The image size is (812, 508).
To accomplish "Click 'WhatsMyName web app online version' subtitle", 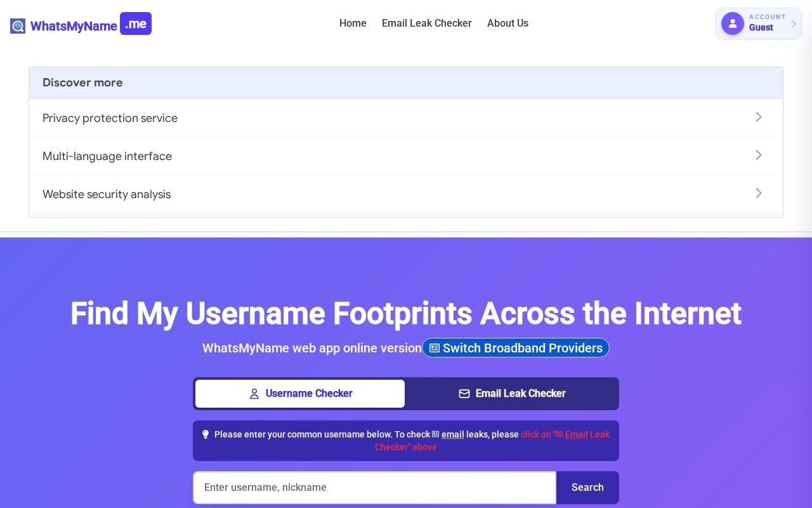I will click(x=312, y=348).
